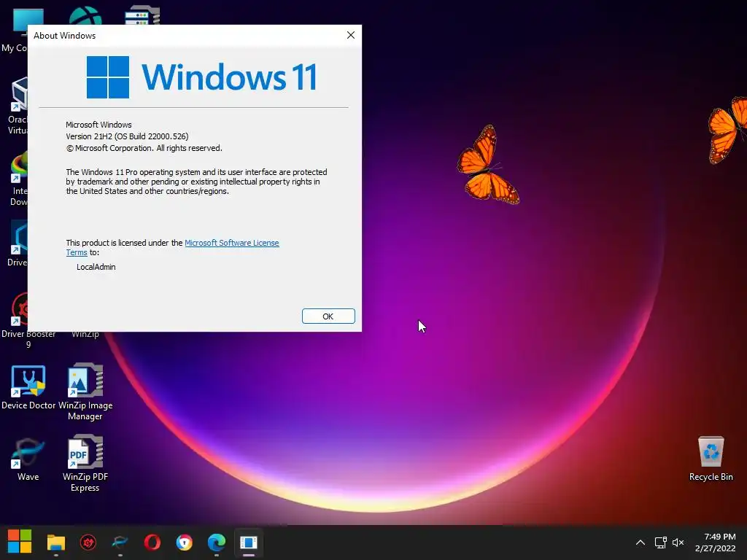Select WinZip Image Manager desktop icon

click(x=85, y=392)
